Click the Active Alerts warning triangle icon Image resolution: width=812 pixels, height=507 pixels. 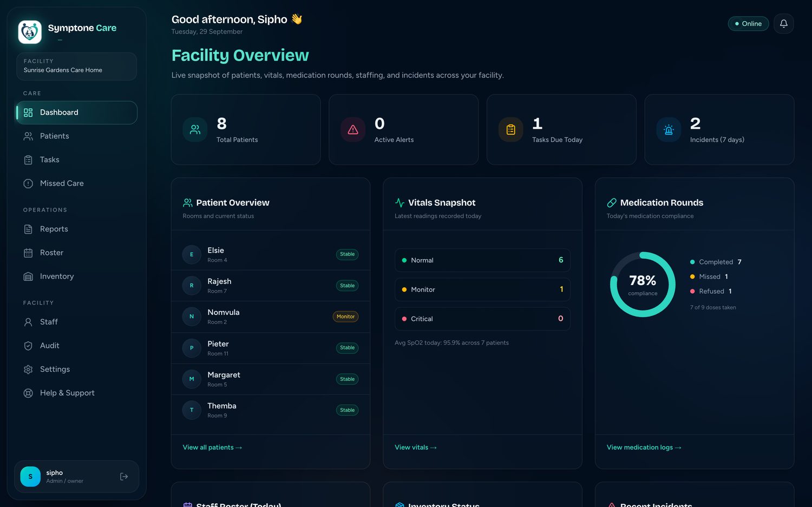point(353,130)
